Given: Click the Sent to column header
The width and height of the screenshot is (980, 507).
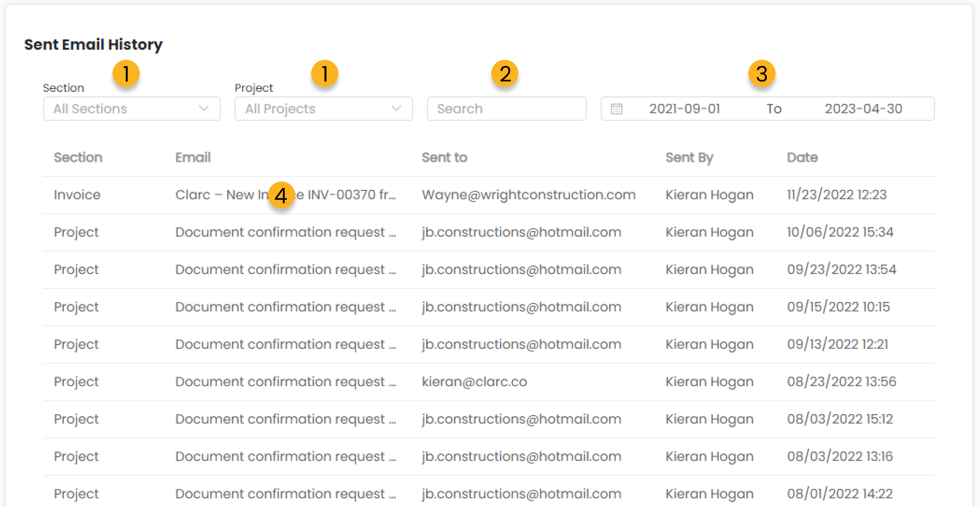Looking at the screenshot, I should pyautogui.click(x=444, y=158).
